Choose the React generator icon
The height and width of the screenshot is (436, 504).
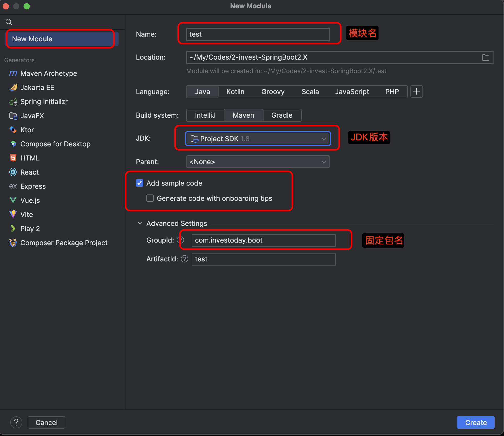13,172
